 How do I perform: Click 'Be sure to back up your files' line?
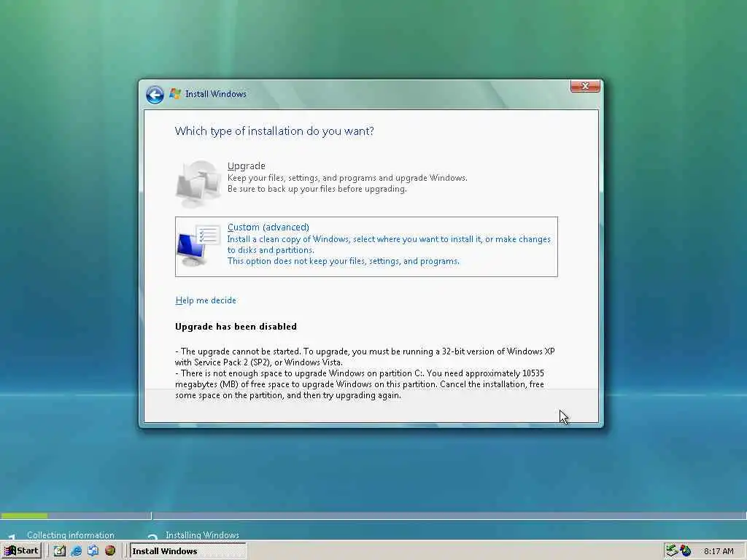tap(317, 189)
